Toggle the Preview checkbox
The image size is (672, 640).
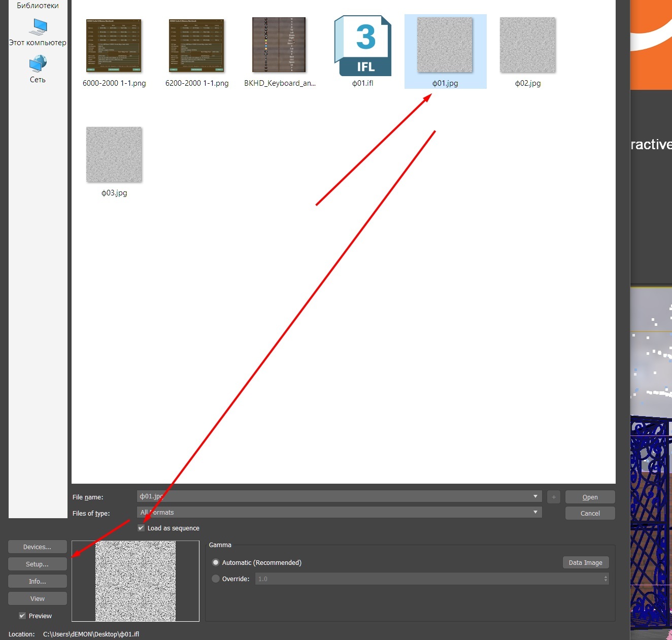(22, 616)
